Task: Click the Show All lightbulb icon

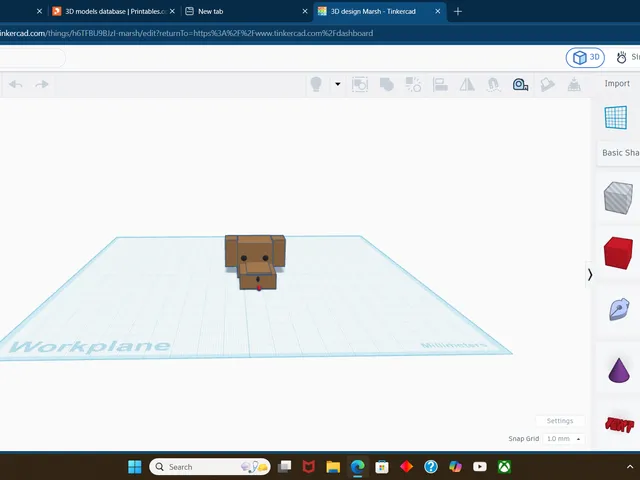Action: coord(316,84)
